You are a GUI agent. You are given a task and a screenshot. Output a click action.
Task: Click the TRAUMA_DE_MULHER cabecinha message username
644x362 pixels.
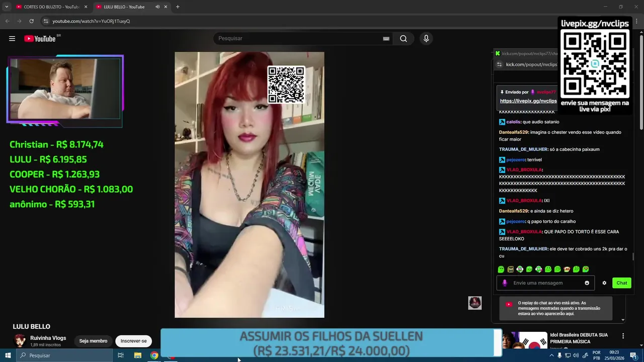point(523,149)
